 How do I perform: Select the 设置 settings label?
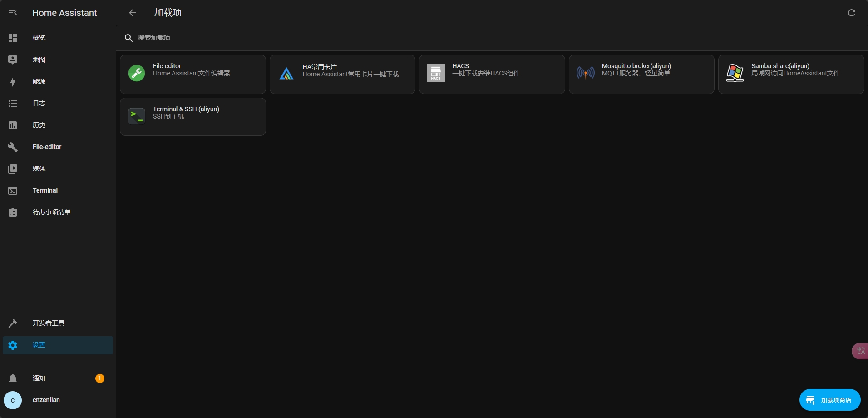pos(39,345)
